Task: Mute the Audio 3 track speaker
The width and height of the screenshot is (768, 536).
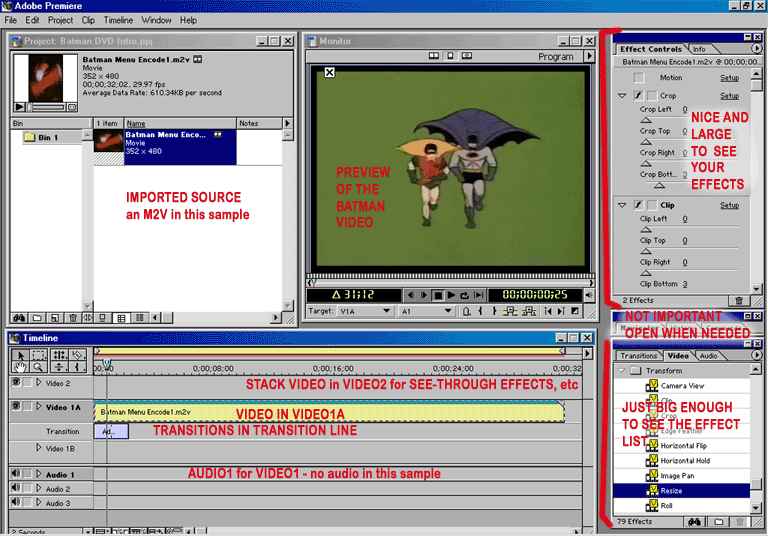Action: pyautogui.click(x=16, y=502)
